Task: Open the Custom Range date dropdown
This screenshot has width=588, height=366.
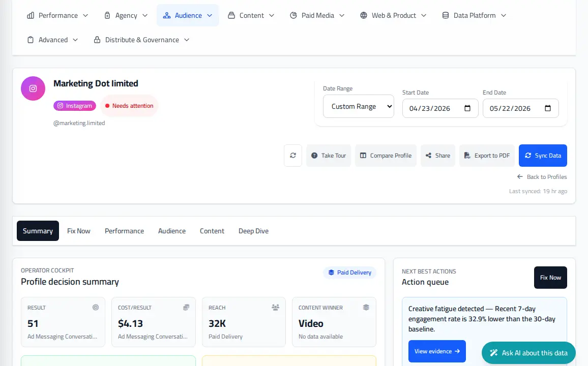Action: pos(359,106)
